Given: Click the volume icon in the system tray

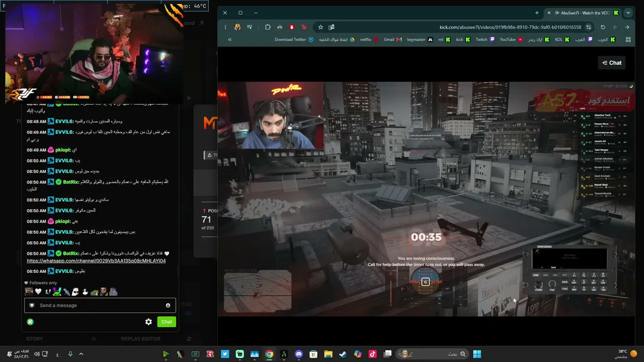Looking at the screenshot, I should pos(37,354).
